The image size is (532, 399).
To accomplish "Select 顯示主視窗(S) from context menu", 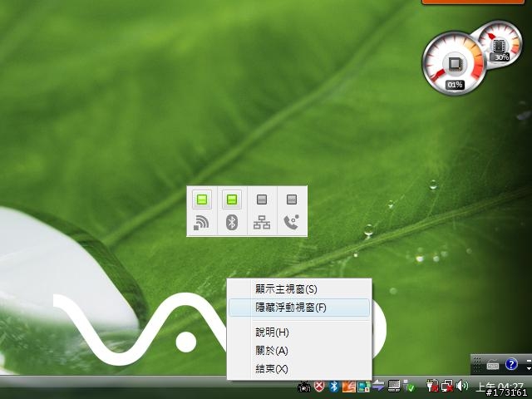I will point(299,289).
